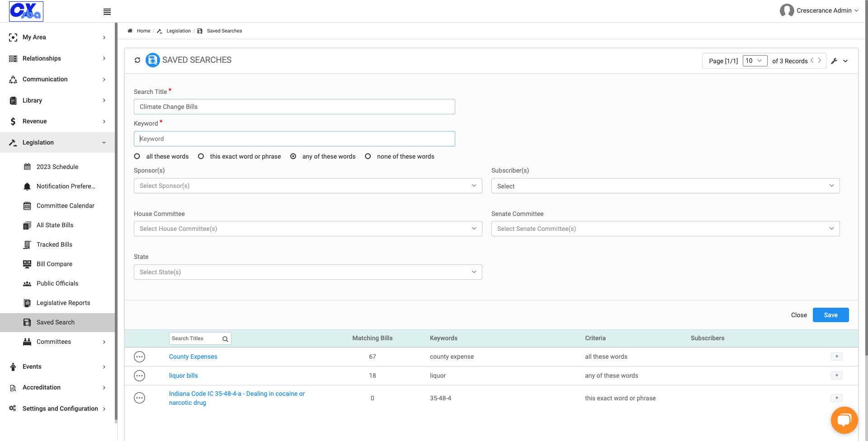Screen dimensions: 868x441
Task: Select 'any of these words' radio option
Action: point(293,156)
